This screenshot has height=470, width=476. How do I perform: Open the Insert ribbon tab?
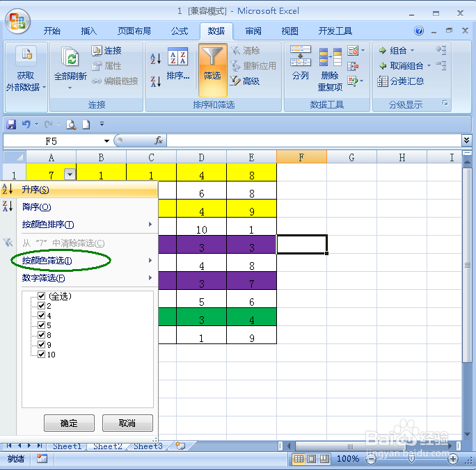[88, 31]
